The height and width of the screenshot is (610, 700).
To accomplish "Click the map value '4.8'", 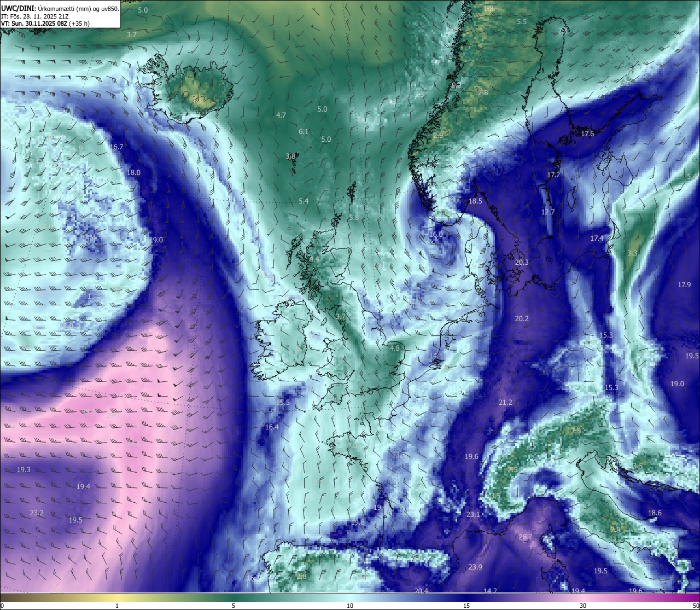I will point(395,348).
